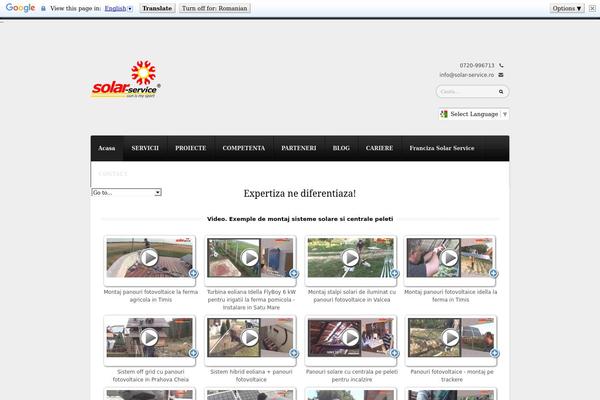Play the Sistem off grid Prahova Cheia video
Screen dimensions: 600x400
tap(149, 338)
